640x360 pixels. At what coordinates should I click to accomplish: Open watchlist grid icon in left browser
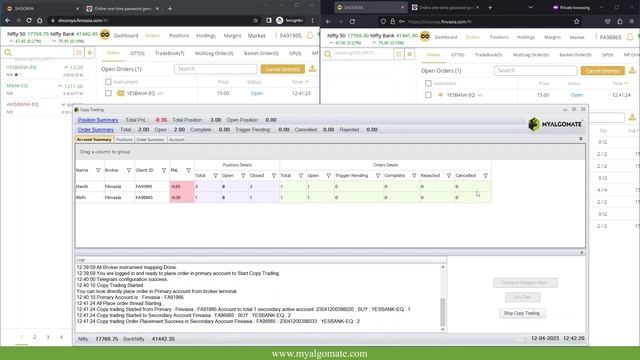(x=79, y=53)
